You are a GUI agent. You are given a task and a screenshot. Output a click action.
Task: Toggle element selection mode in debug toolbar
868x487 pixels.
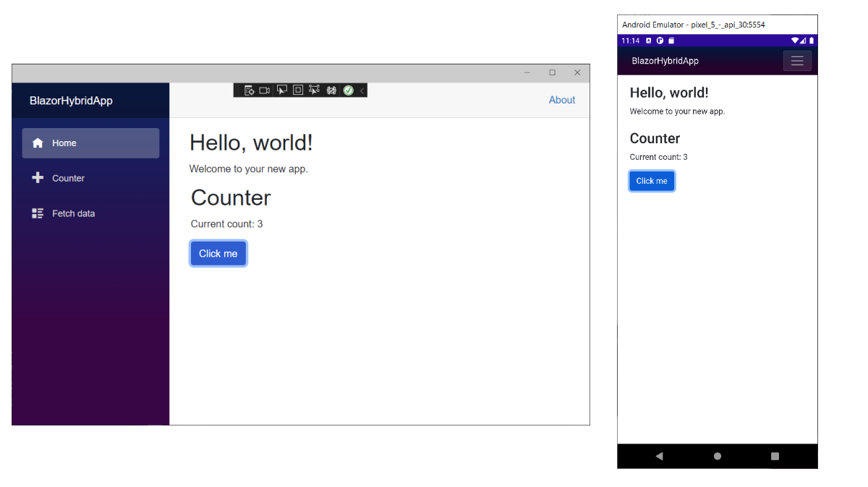coord(282,90)
